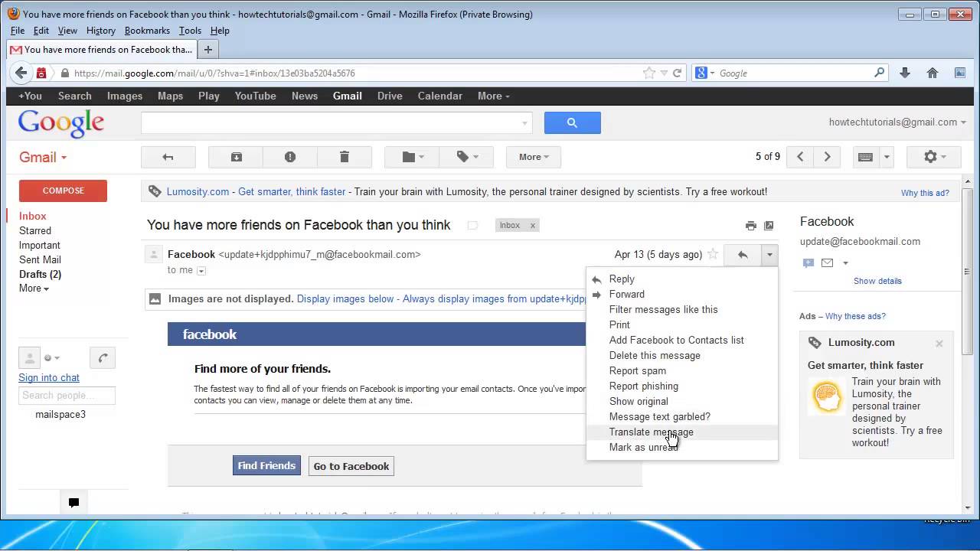Image resolution: width=980 pixels, height=551 pixels.
Task: Click the Find Friends button in the email
Action: click(x=266, y=465)
